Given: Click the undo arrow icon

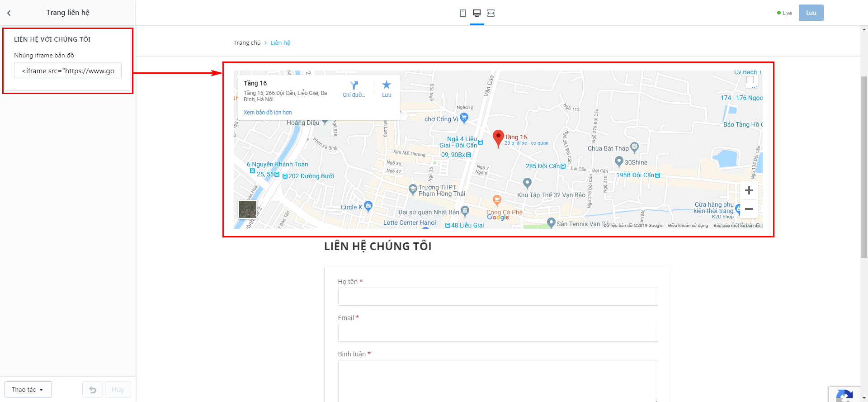Looking at the screenshot, I should tap(93, 389).
